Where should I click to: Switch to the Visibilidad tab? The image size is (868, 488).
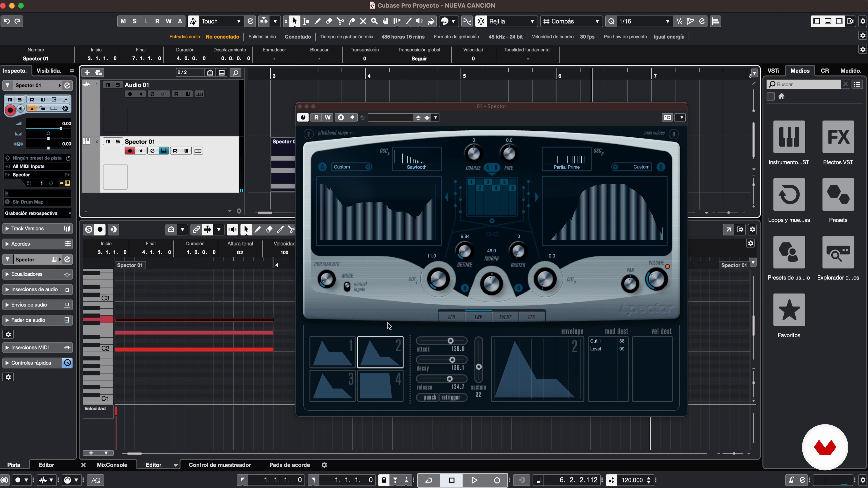tap(49, 71)
